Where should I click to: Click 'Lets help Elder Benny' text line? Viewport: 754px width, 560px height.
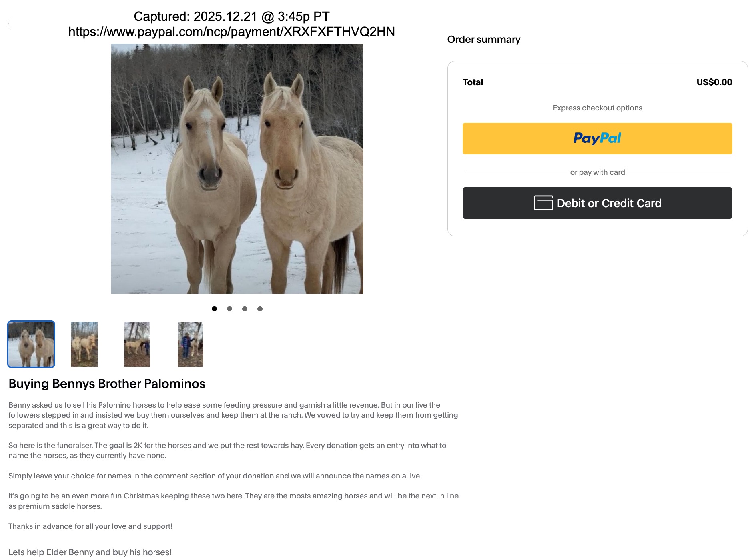(90, 552)
